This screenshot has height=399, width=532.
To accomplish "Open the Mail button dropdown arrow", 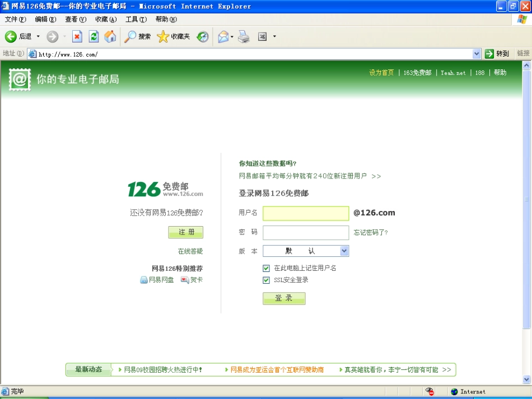I will (x=232, y=36).
